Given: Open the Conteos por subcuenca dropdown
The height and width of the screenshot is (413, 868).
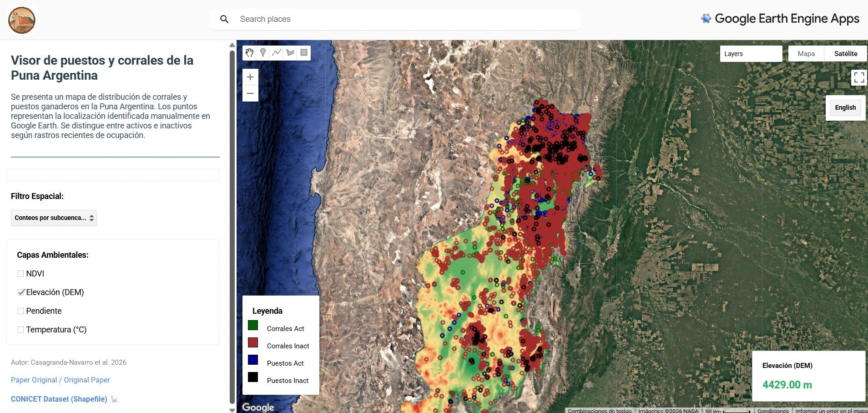Looking at the screenshot, I should [54, 218].
